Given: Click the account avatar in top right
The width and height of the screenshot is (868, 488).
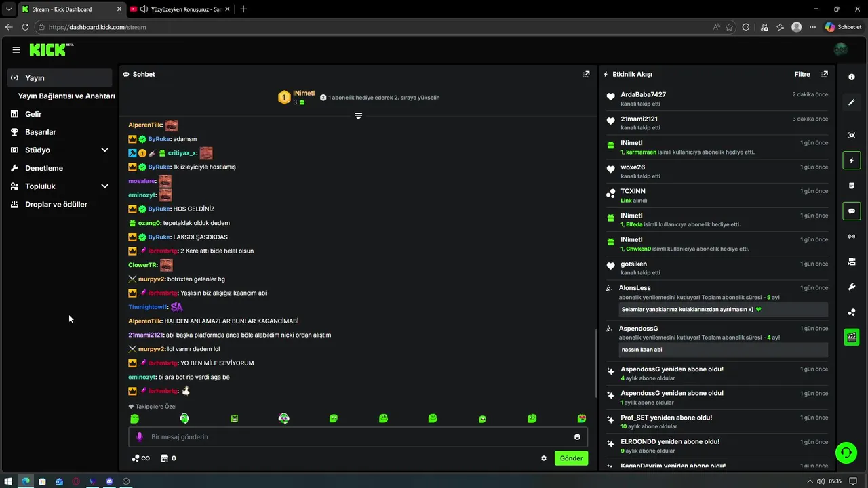Looking at the screenshot, I should pos(841,49).
